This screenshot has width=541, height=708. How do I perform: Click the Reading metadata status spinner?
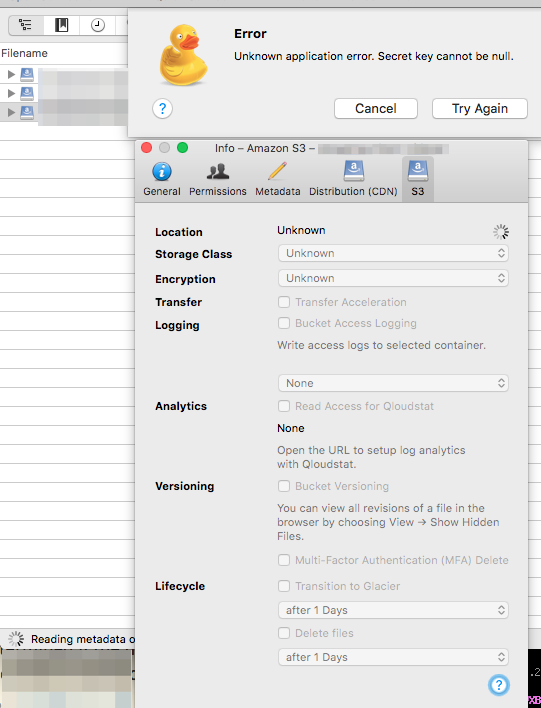[x=16, y=639]
